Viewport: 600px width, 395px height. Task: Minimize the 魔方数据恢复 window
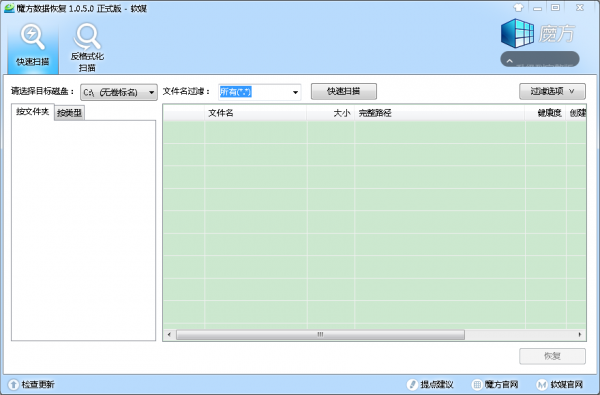click(538, 8)
